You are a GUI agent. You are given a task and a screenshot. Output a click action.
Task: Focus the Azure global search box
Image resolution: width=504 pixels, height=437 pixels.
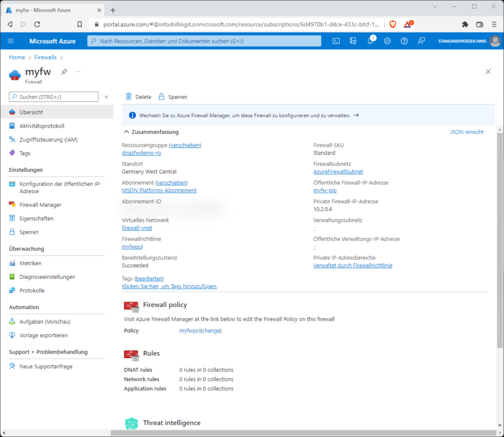pos(204,41)
